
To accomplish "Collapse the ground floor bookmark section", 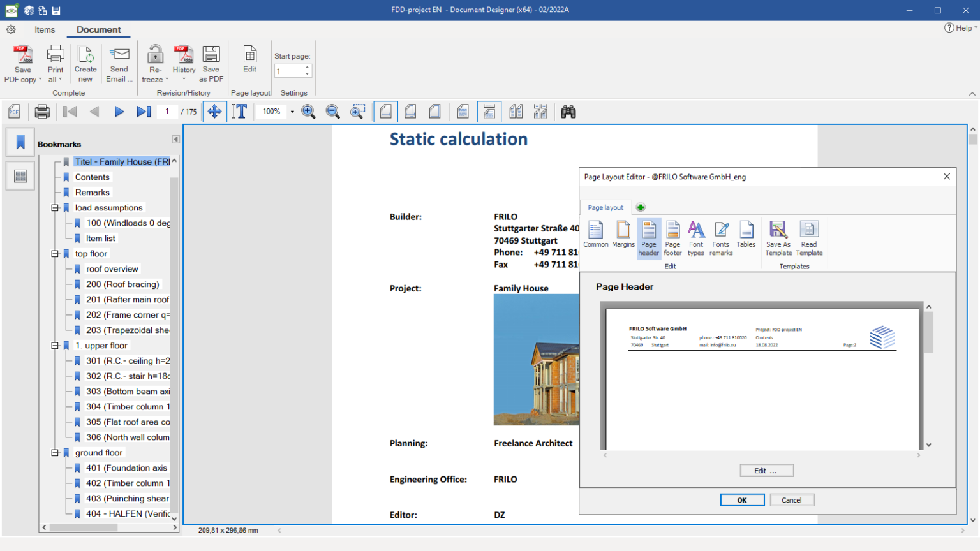I will (55, 452).
